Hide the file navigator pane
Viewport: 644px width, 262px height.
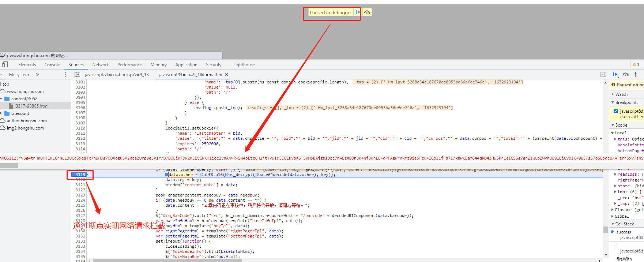click(x=77, y=74)
